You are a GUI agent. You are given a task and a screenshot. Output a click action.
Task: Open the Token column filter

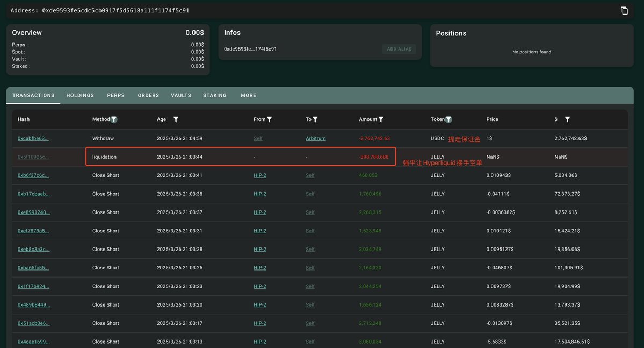[448, 119]
